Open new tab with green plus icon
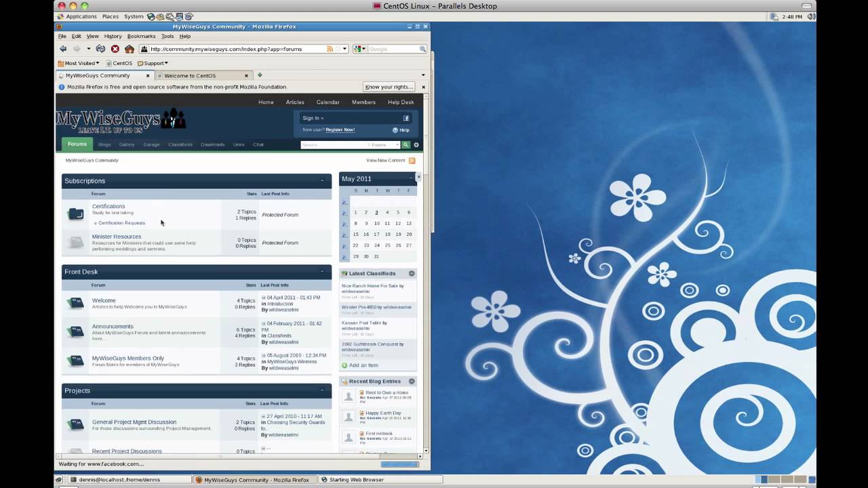This screenshot has height=488, width=868. pos(259,75)
